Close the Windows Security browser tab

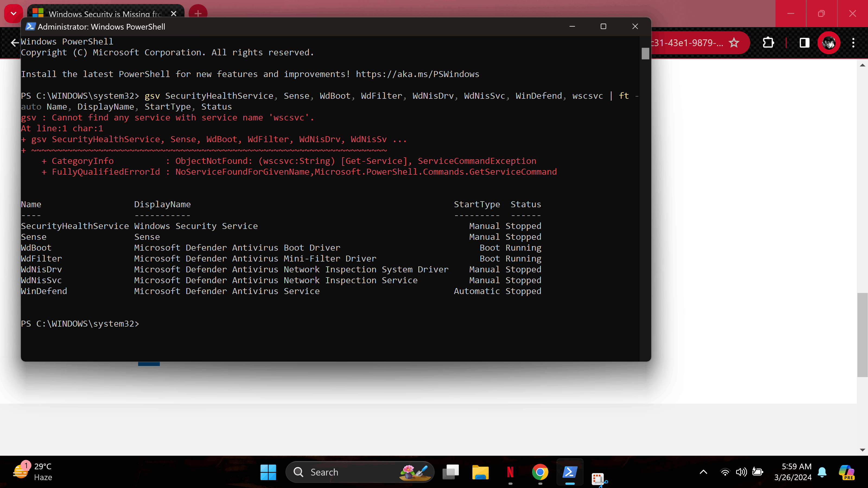coord(174,14)
